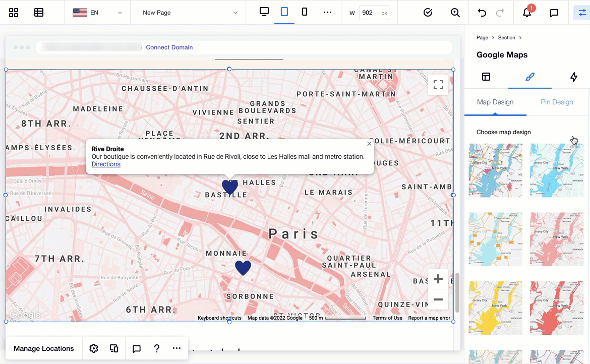Click the heart pin near Monnaie

[x=243, y=268]
